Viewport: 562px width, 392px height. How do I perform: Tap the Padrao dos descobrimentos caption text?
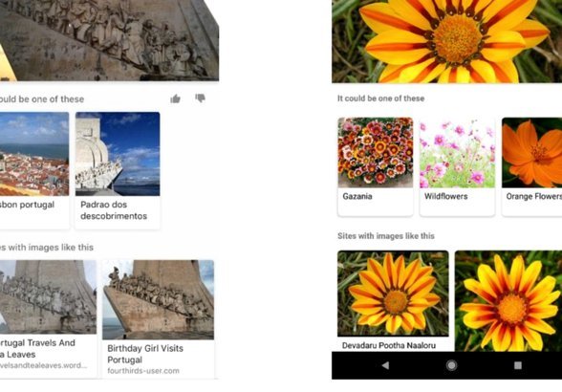[x=114, y=210]
